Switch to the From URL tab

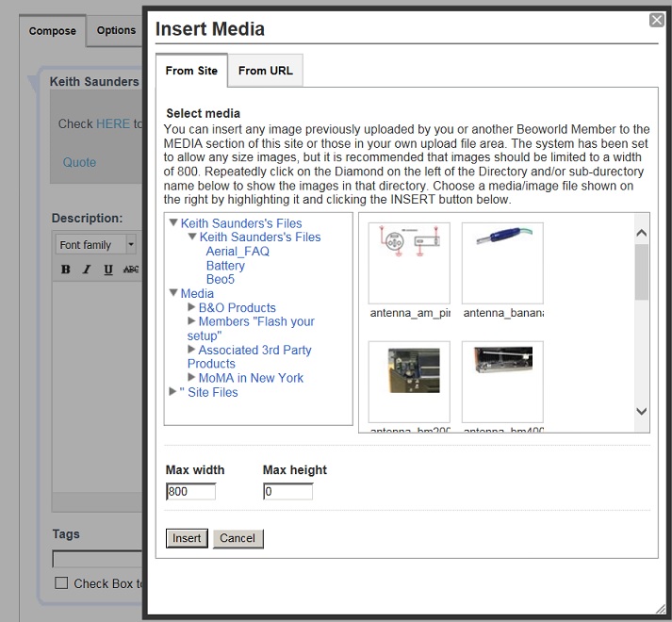(265, 71)
